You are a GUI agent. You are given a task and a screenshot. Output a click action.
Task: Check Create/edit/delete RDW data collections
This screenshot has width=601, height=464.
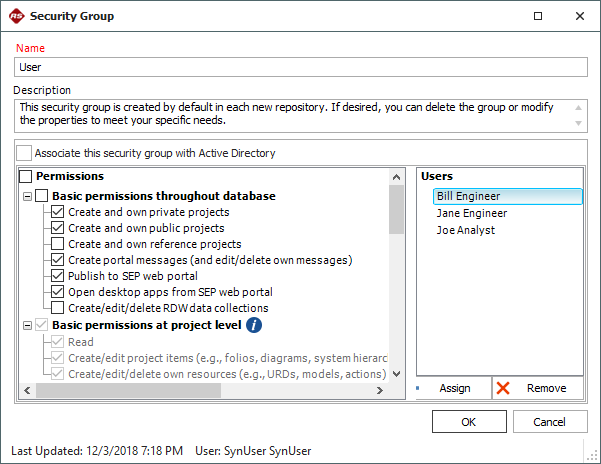point(58,308)
